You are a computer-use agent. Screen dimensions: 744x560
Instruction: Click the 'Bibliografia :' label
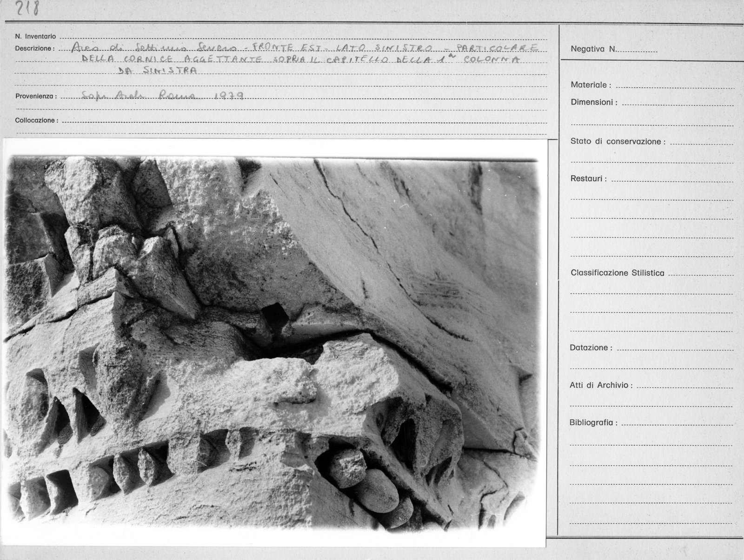(593, 423)
